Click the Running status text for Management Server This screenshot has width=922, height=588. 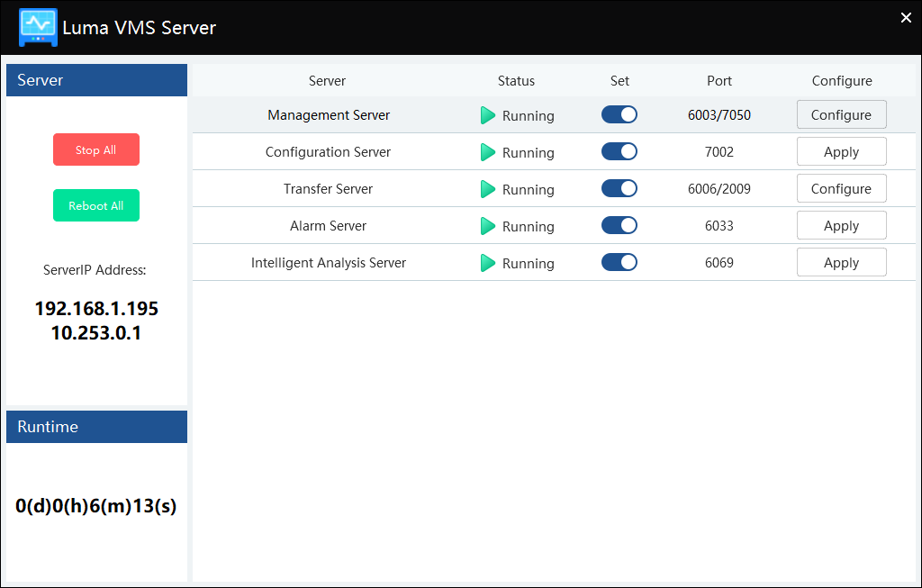click(528, 116)
